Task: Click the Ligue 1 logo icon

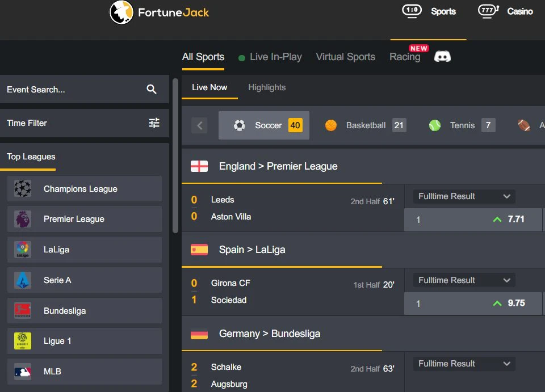Action: tap(23, 341)
